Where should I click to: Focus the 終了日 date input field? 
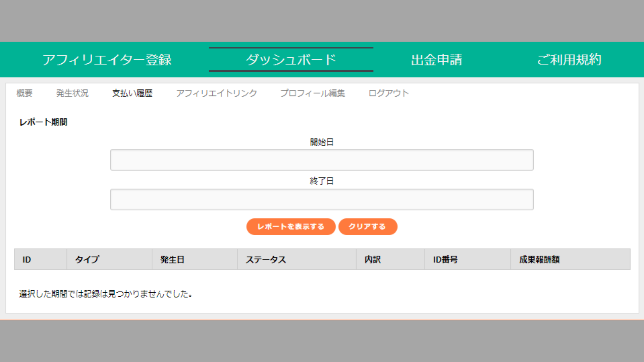(322, 199)
